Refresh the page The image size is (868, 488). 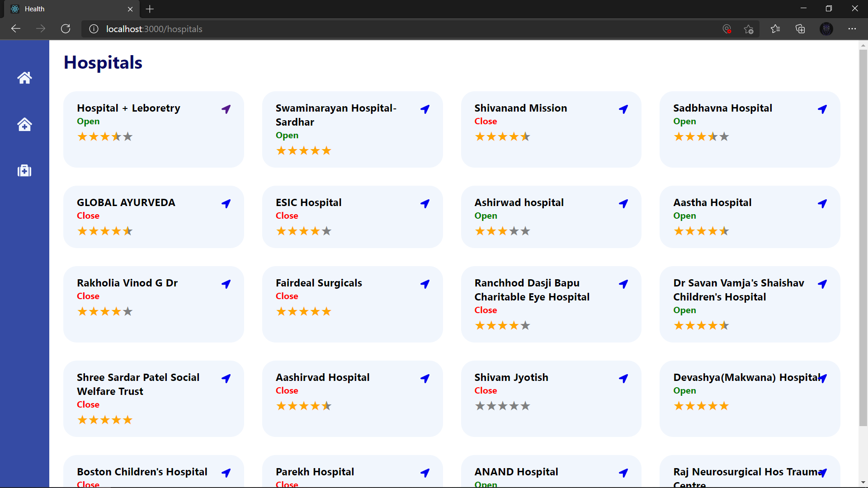(66, 29)
